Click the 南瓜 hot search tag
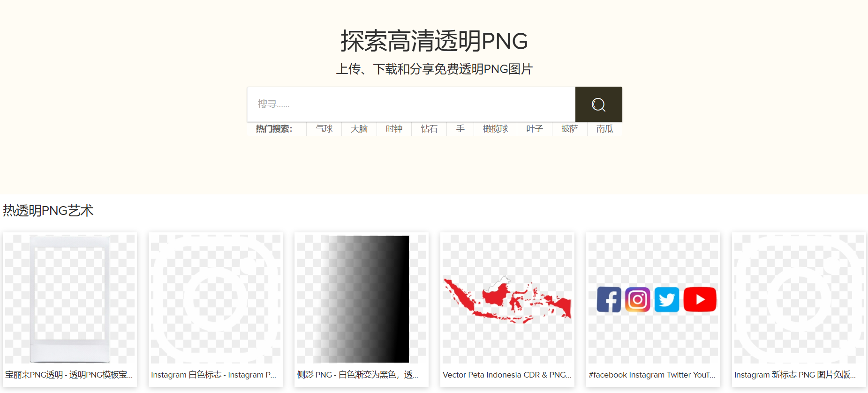Image resolution: width=868 pixels, height=393 pixels. tap(605, 129)
